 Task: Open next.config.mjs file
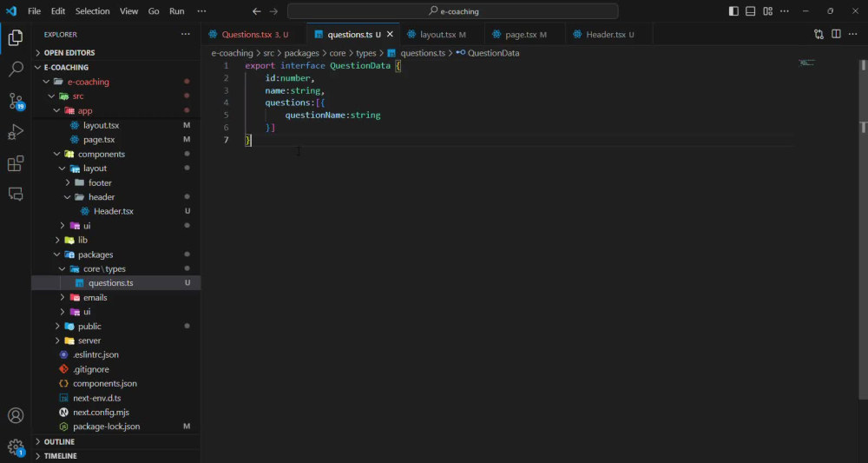[x=116, y=412]
